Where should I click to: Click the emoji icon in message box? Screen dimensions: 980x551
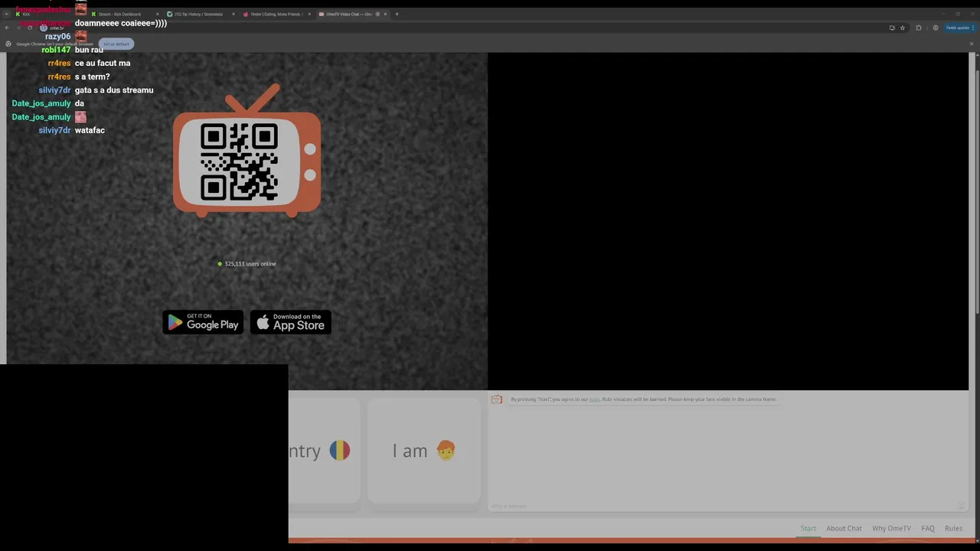tap(960, 506)
